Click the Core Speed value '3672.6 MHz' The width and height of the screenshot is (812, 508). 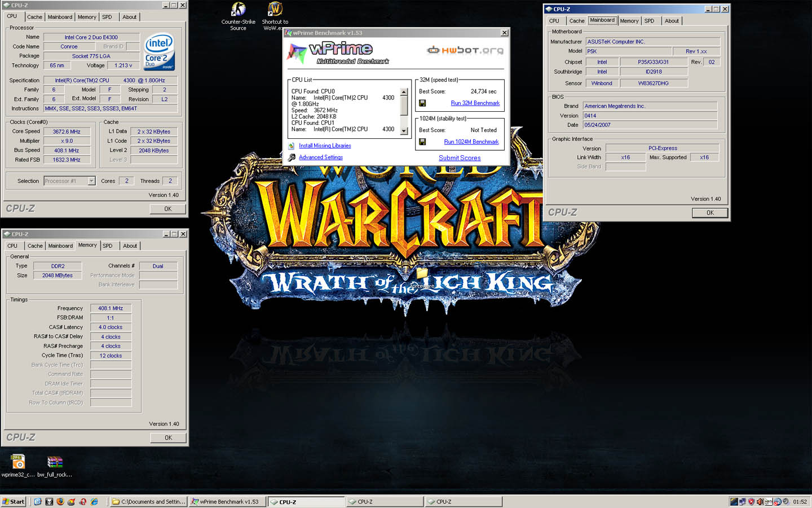point(67,132)
